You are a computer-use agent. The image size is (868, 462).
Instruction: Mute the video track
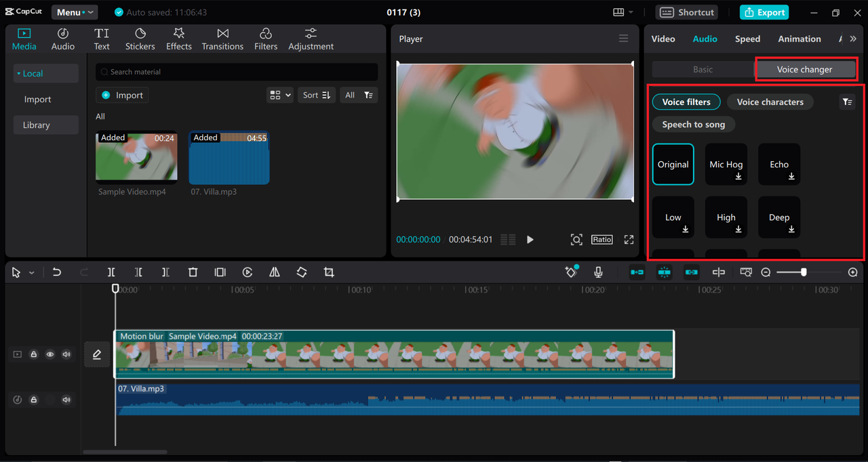pos(66,354)
